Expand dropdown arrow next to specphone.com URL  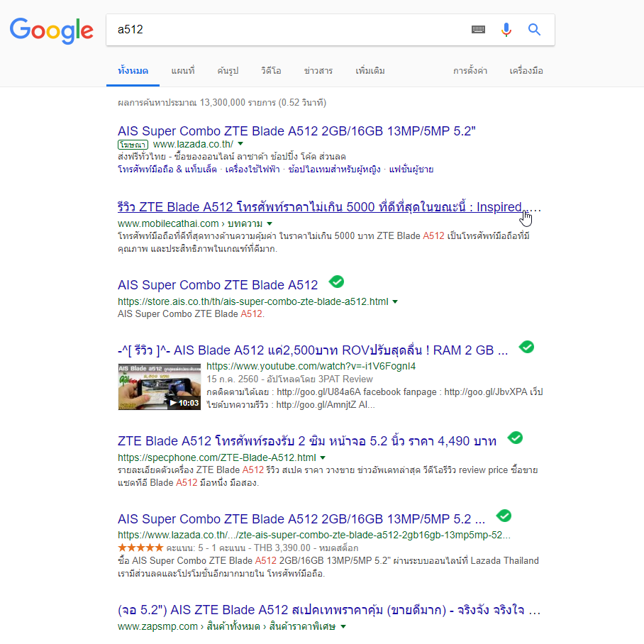tap(323, 458)
